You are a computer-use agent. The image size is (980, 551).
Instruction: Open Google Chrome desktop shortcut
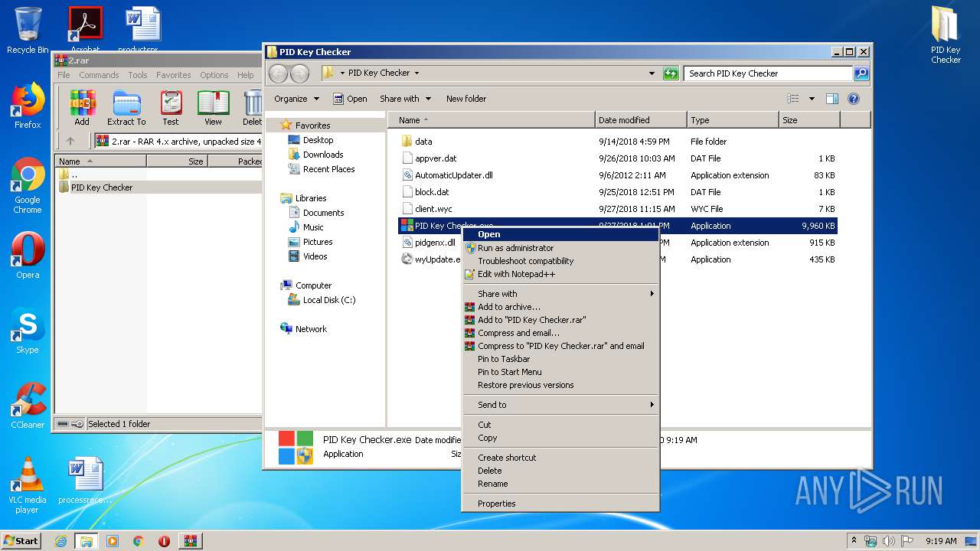pyautogui.click(x=28, y=186)
